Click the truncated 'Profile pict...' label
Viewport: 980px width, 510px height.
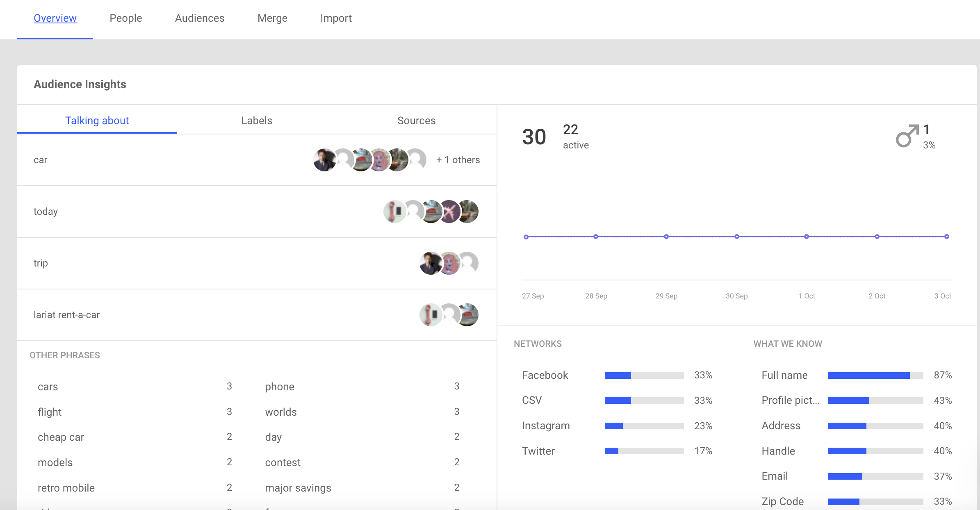(x=790, y=401)
